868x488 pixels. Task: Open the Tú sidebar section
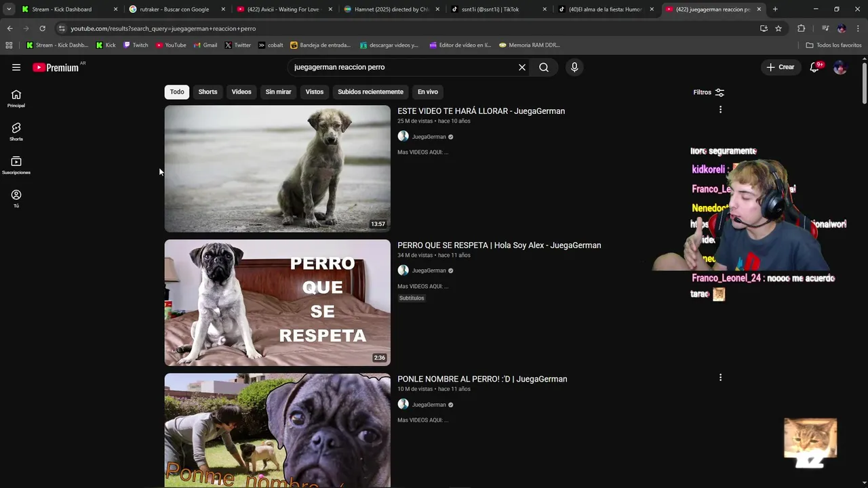(x=16, y=198)
